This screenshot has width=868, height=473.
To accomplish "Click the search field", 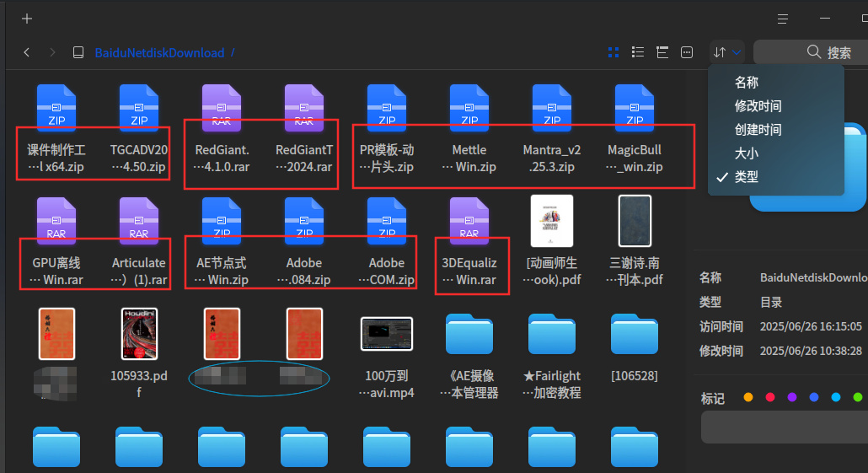I will [812, 52].
